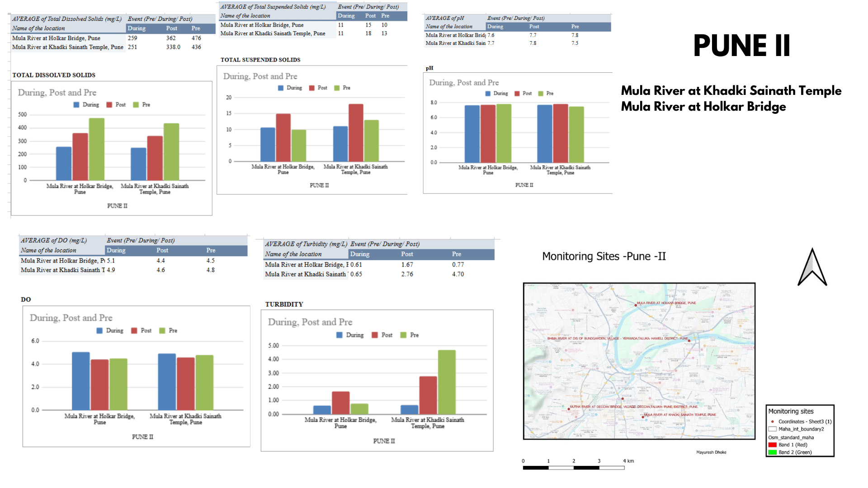The width and height of the screenshot is (868, 488).
Task: Select the pH heading above the pH chart
Action: 429,68
